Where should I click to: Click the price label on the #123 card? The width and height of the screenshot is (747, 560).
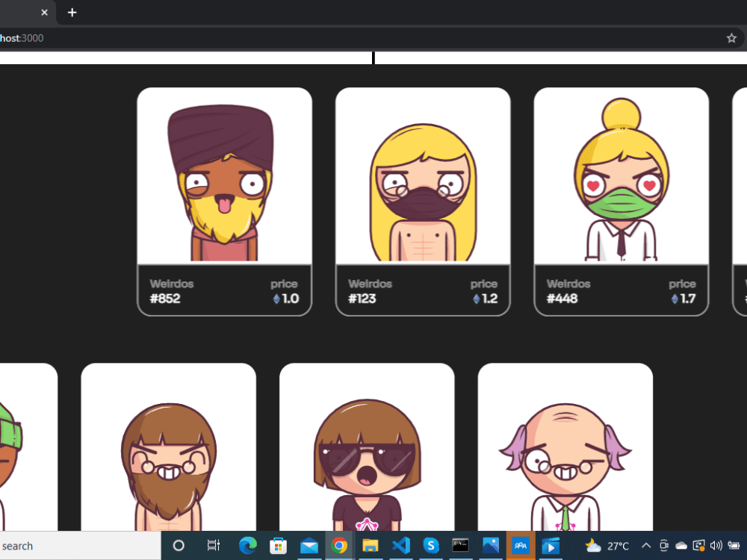point(484,284)
